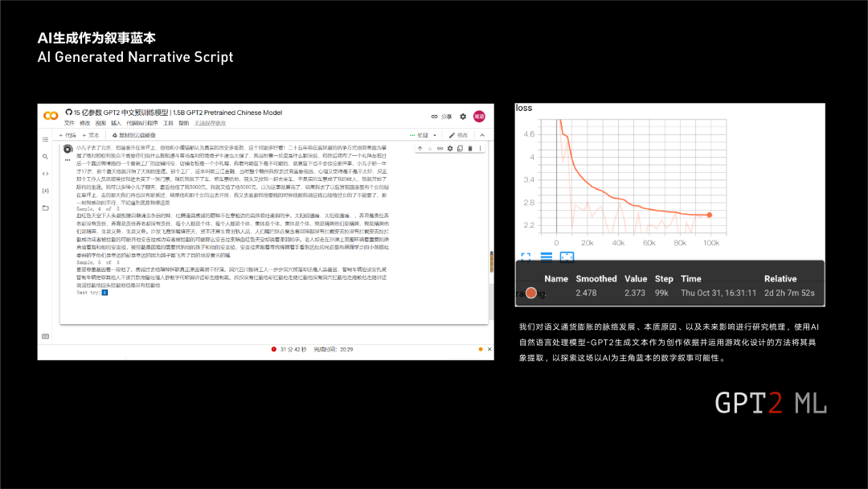
Task: Open cell settings gear in cell toolbar
Action: [450, 149]
